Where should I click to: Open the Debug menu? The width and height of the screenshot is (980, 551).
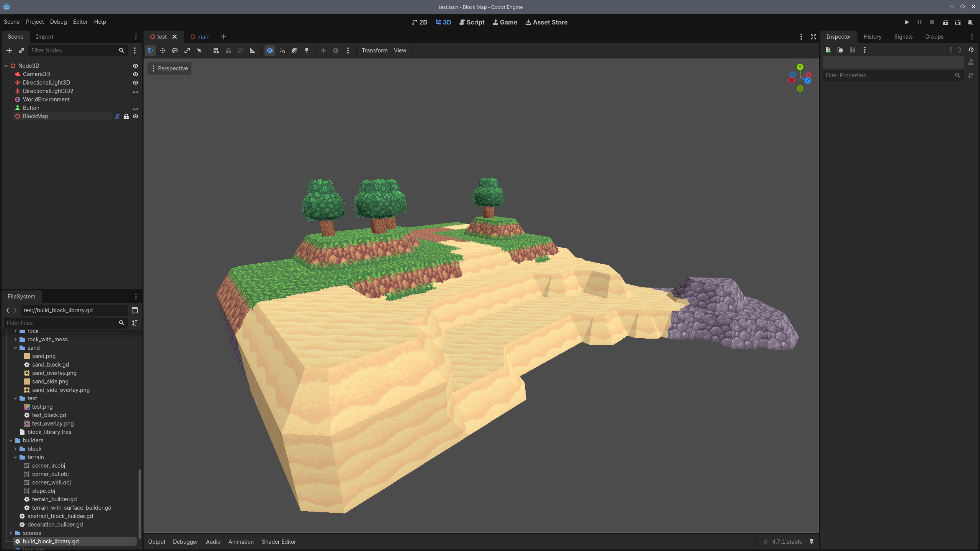[58, 22]
